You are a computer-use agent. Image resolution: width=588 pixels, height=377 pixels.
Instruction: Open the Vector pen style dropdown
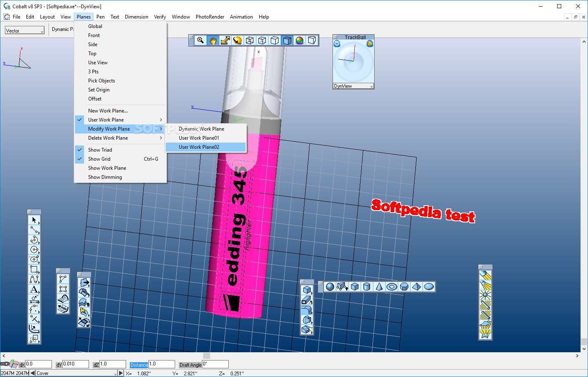click(25, 30)
